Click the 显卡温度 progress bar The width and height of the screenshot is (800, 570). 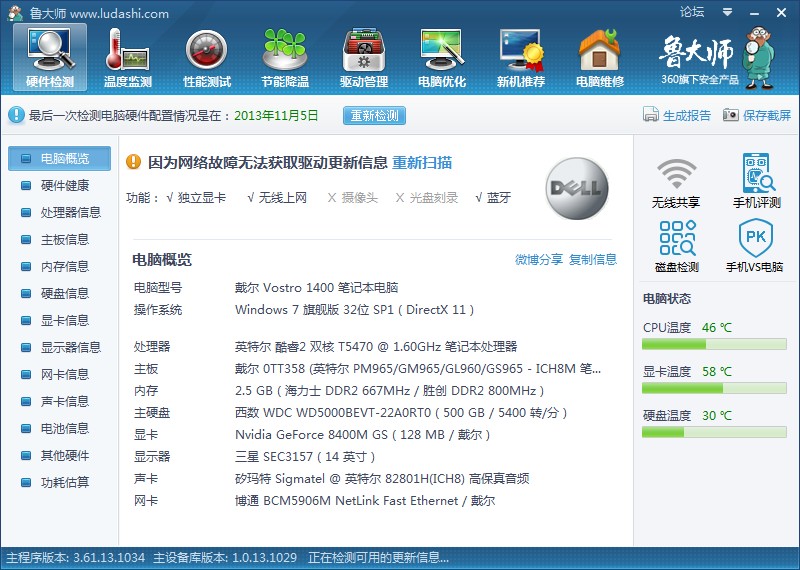714,388
